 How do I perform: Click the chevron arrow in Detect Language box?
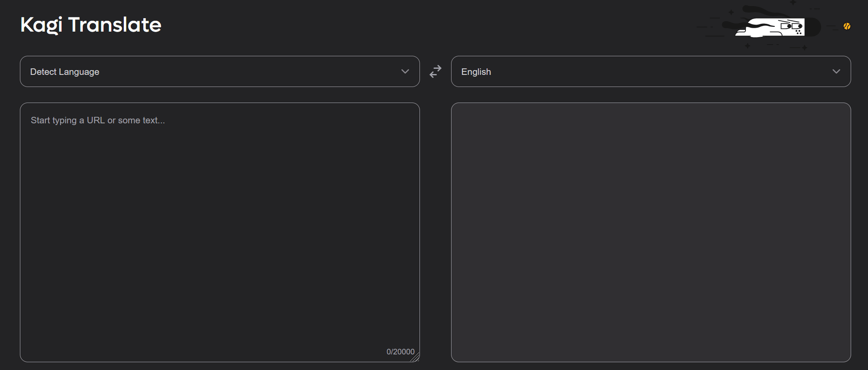click(x=405, y=71)
